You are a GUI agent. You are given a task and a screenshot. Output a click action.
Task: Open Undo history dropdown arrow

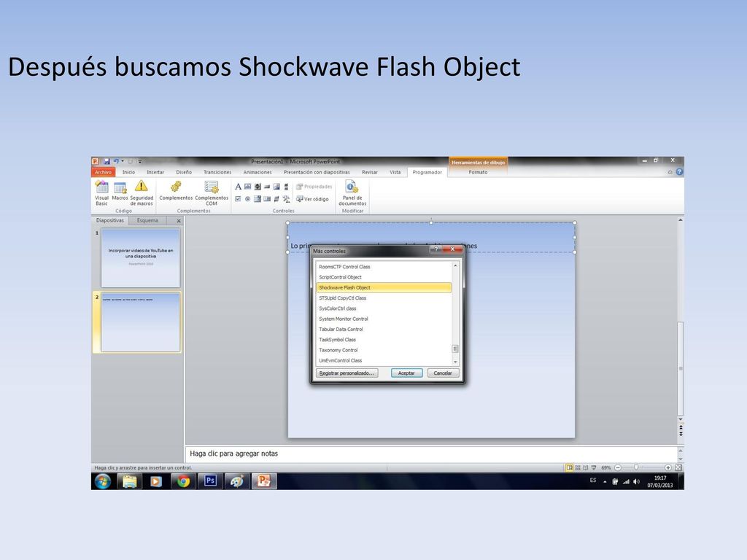pos(123,161)
